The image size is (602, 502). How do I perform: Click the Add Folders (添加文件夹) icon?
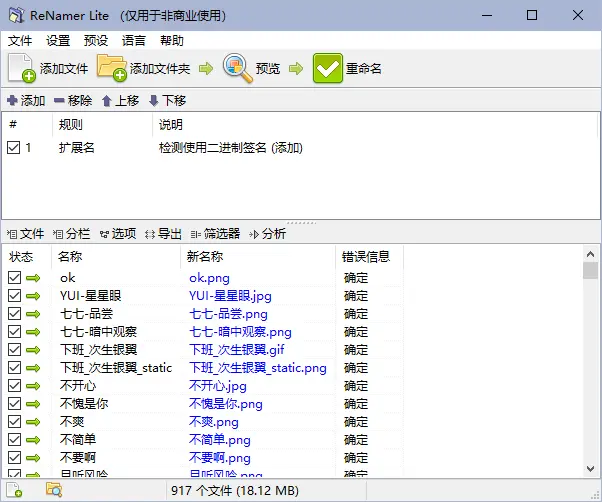112,68
